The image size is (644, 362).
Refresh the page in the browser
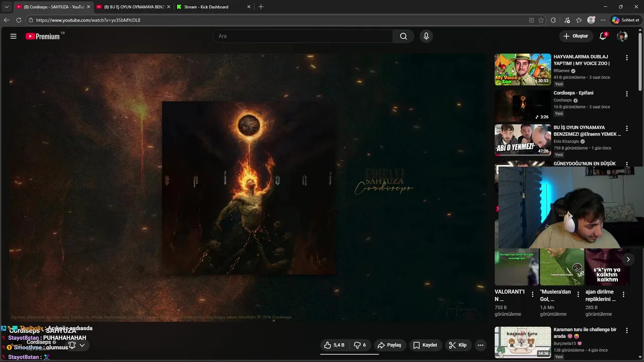coord(19,20)
